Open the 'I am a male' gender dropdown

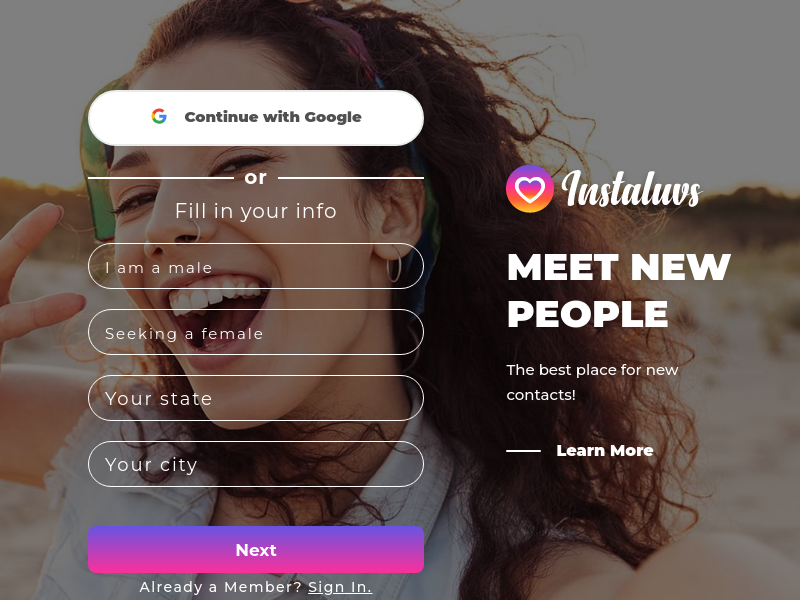pos(256,266)
